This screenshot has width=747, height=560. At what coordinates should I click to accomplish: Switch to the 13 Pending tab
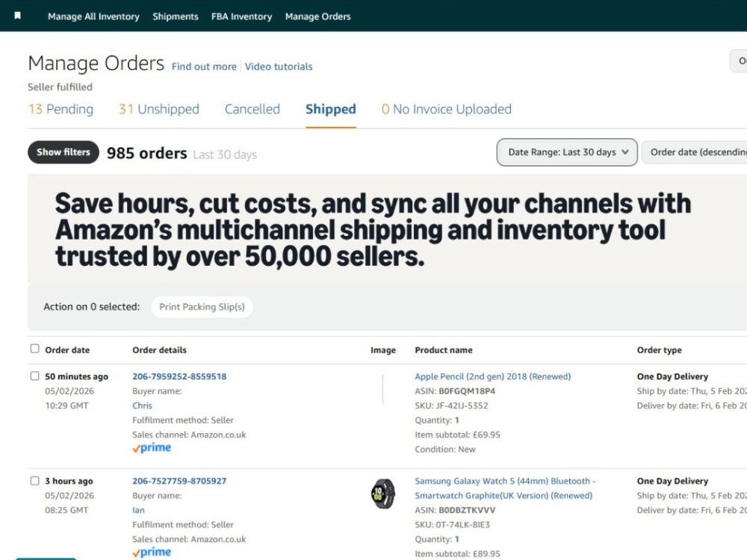(61, 109)
